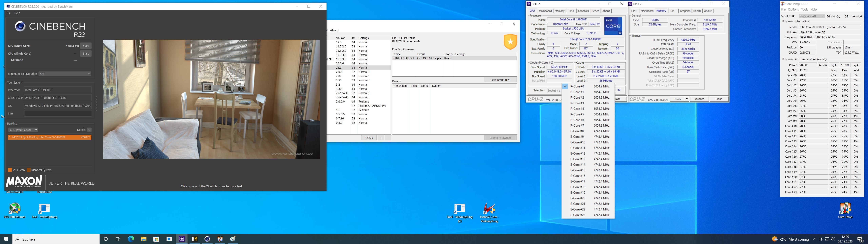Open CPU-Z Tools dropdown arrow

click(x=687, y=99)
